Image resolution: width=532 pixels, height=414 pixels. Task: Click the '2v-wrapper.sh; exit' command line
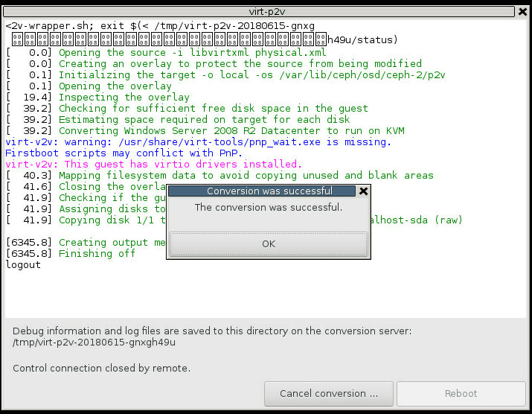160,26
